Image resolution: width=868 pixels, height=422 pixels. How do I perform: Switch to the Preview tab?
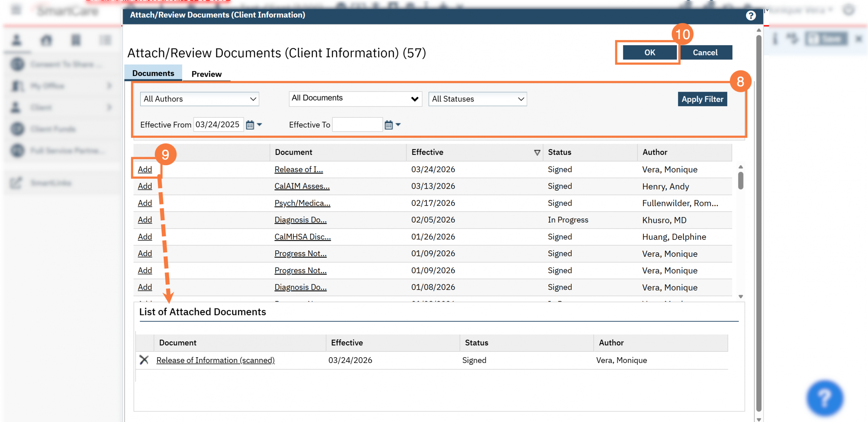[206, 74]
